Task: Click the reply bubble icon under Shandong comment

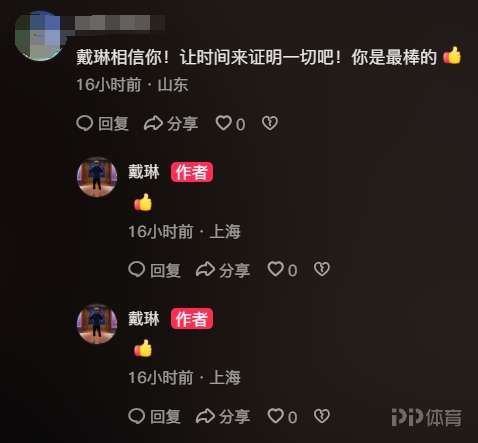Action: click(x=85, y=123)
